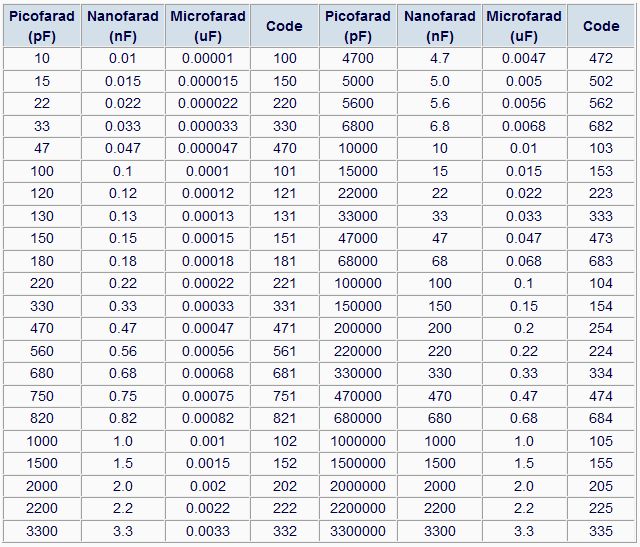Select the code 155 cell

(x=600, y=463)
